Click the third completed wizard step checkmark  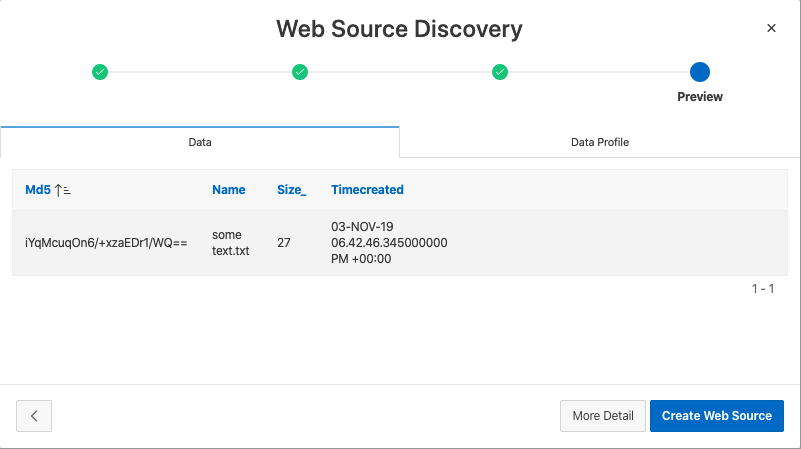500,72
